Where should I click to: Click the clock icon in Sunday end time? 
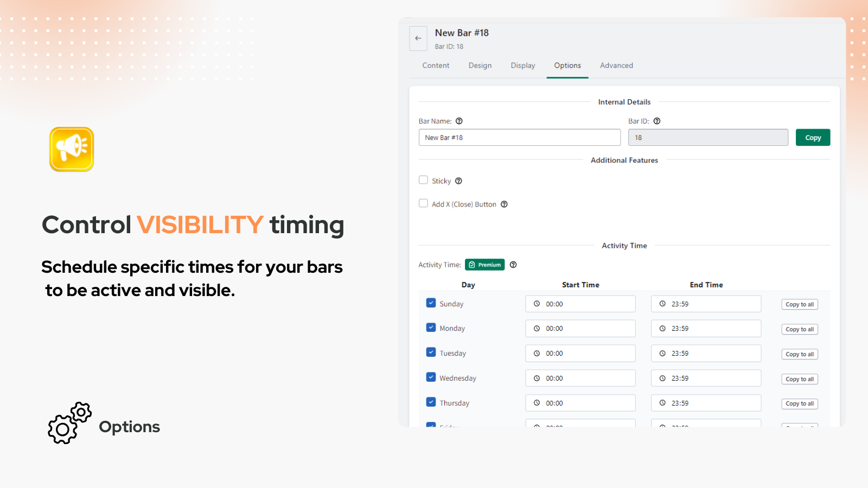pos(662,304)
